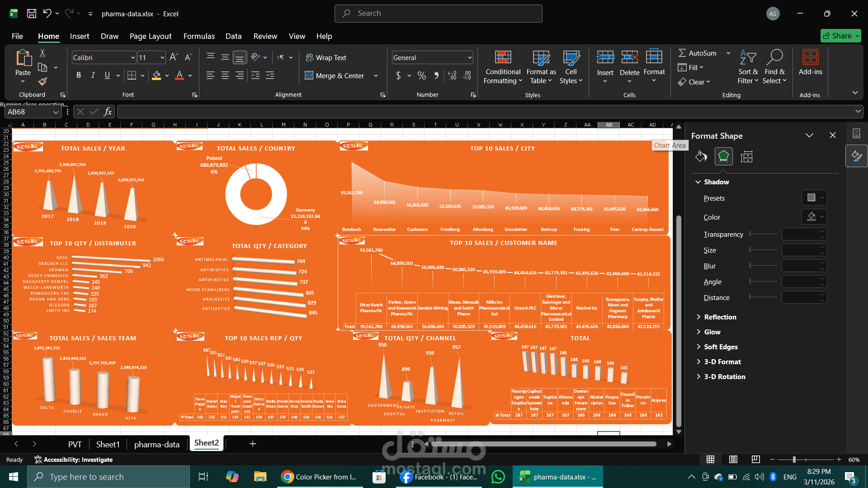This screenshot has height=488, width=868.
Task: Toggle middle vertical alignment
Action: (225, 57)
